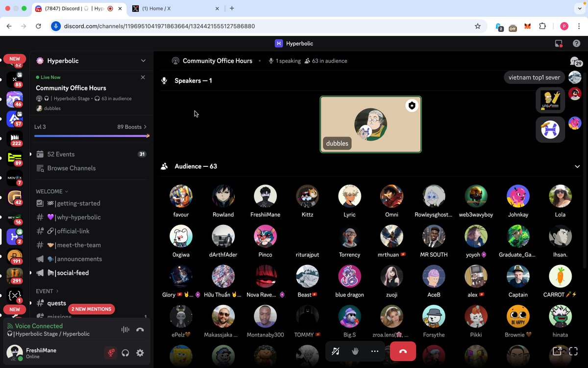
Task: Open 52 Events in sidebar
Action: point(91,154)
